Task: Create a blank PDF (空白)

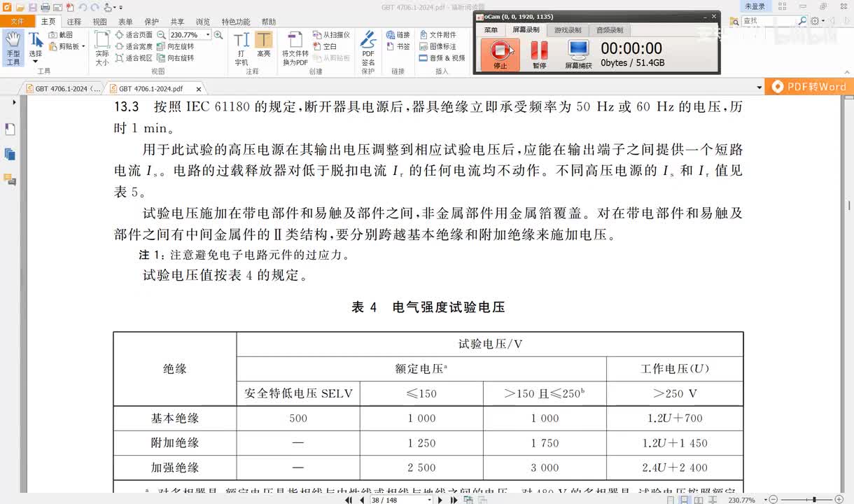Action: click(325, 46)
